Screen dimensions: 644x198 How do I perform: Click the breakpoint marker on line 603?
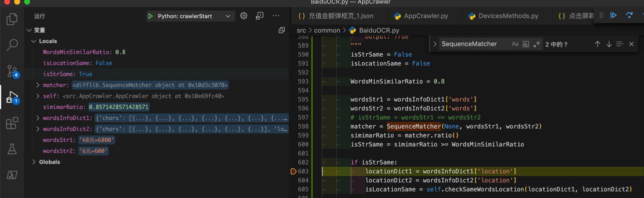pos(294,171)
